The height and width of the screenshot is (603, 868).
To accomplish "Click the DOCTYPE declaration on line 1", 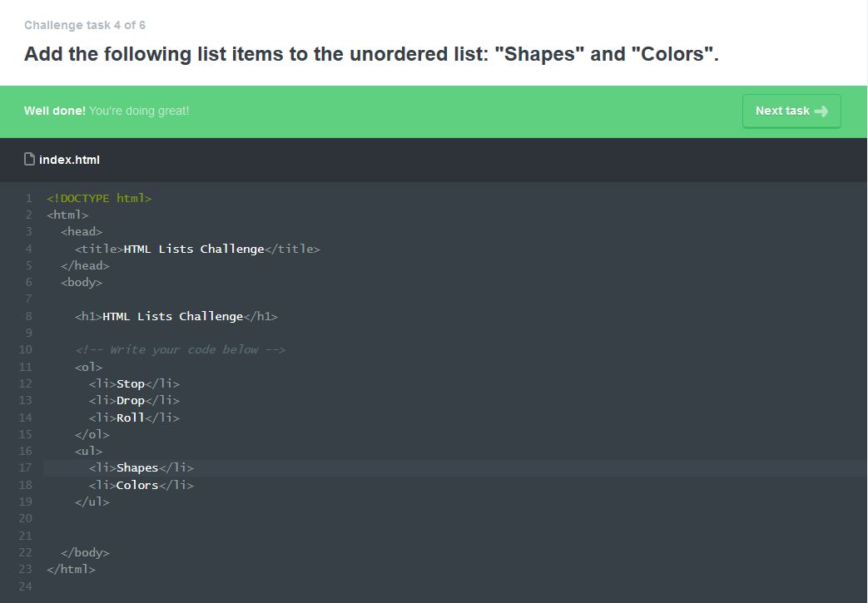I will click(x=99, y=198).
